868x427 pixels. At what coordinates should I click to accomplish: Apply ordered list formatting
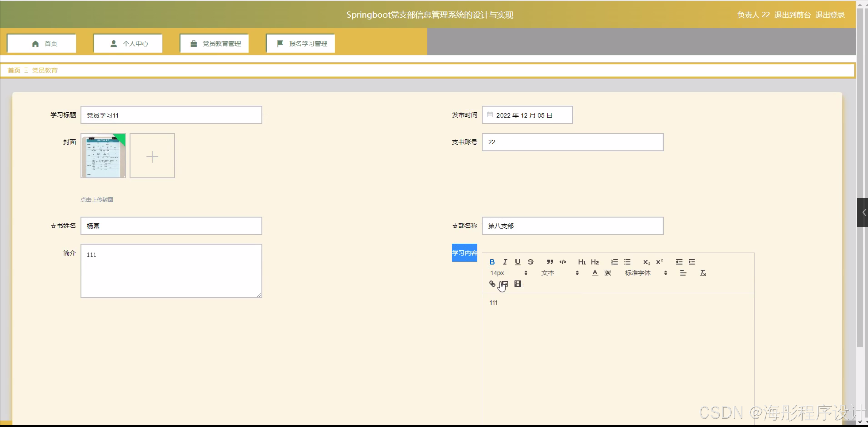coord(615,262)
